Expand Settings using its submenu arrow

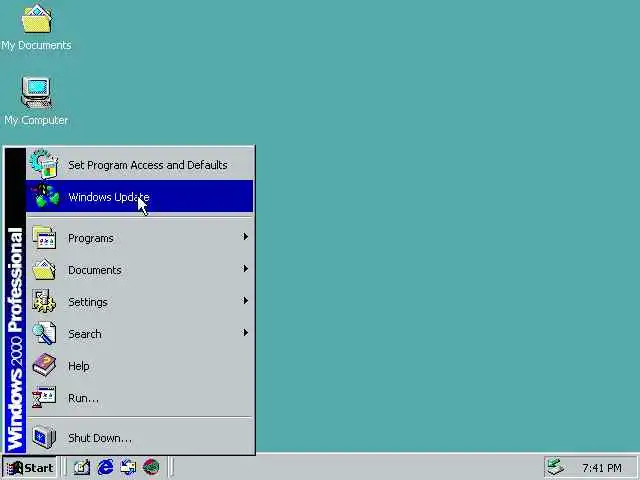pos(245,301)
